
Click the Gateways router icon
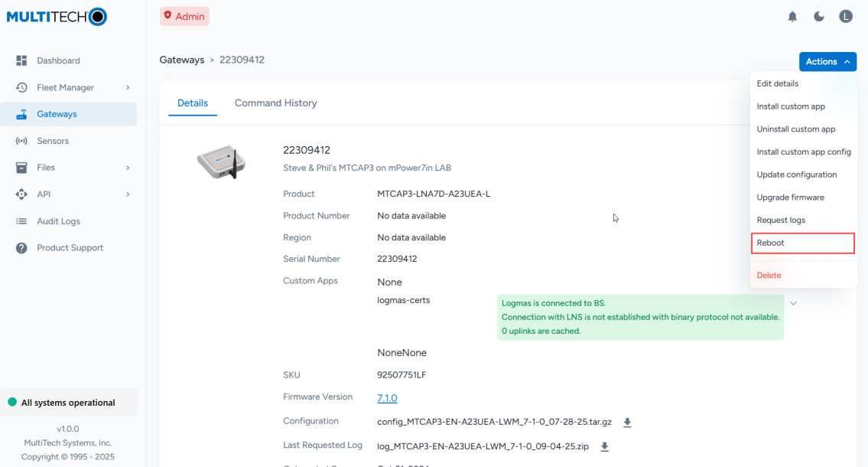tap(21, 114)
